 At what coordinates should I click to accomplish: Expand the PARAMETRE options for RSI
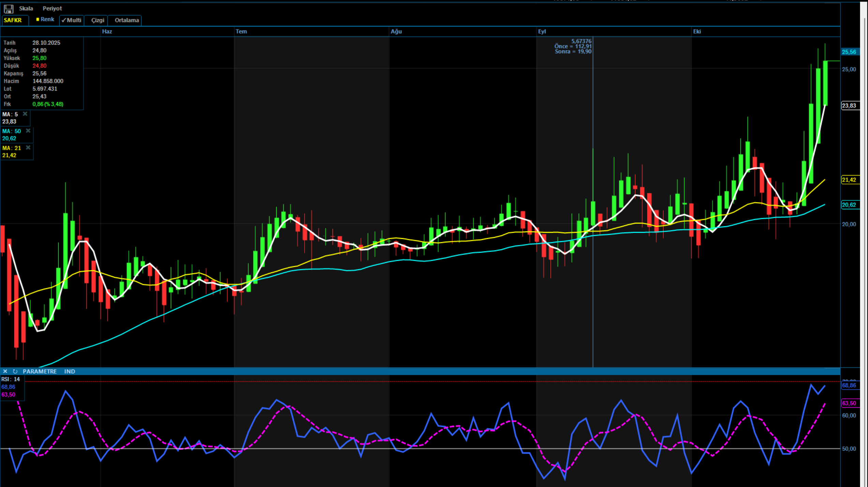40,371
